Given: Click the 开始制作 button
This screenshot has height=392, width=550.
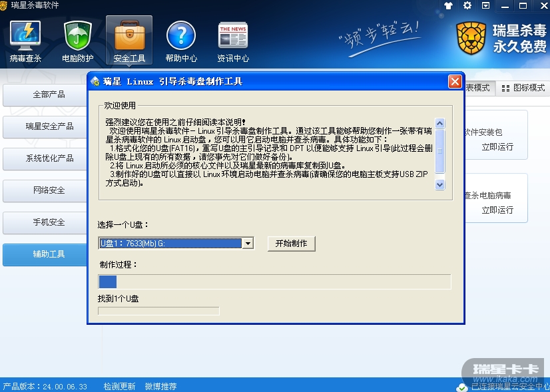Looking at the screenshot, I should point(291,244).
